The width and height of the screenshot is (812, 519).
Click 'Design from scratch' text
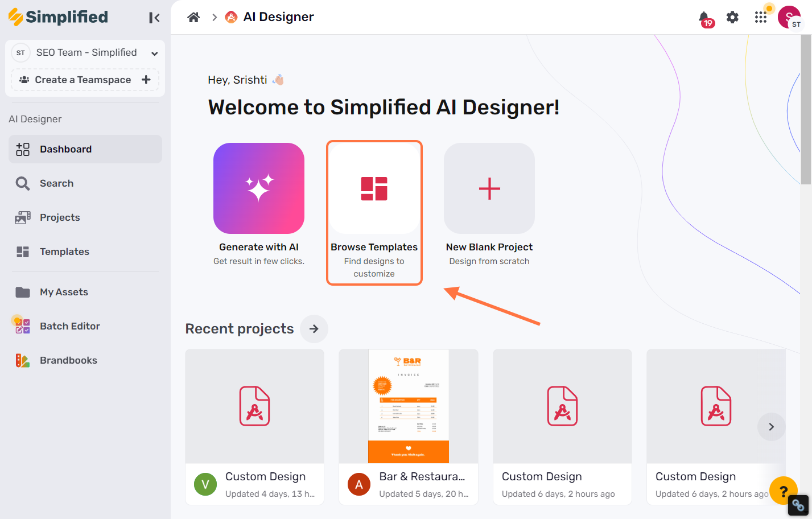(x=489, y=261)
